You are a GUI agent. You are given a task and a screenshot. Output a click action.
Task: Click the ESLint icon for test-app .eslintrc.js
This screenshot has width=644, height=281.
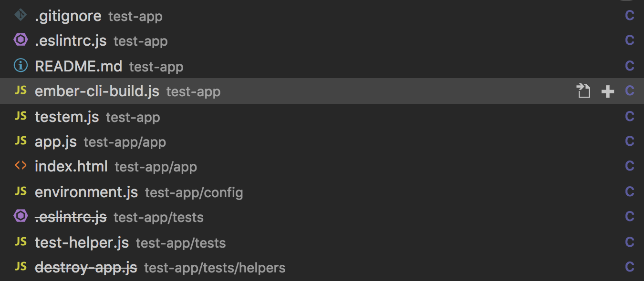click(x=21, y=40)
